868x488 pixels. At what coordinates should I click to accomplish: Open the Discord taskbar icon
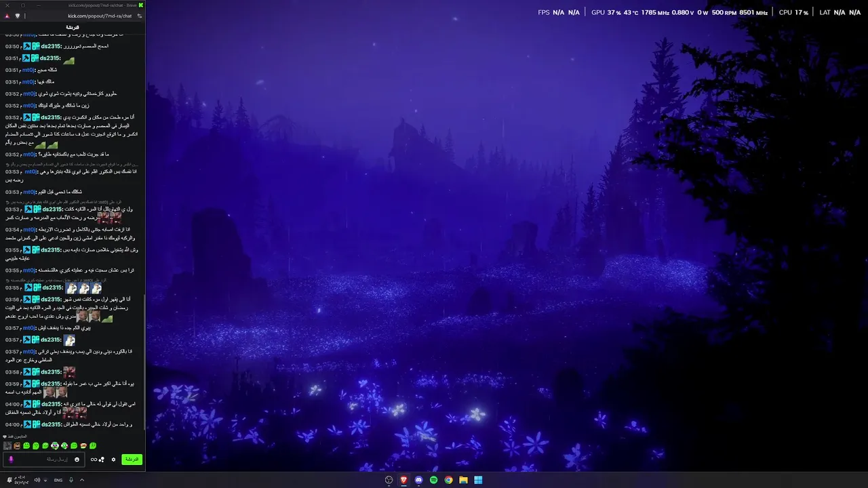point(418,480)
